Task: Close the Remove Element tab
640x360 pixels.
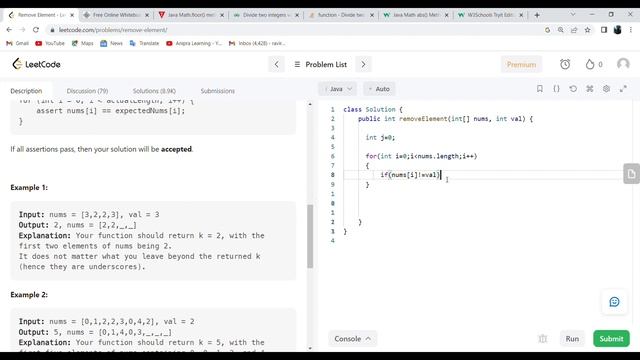Action: [72, 15]
